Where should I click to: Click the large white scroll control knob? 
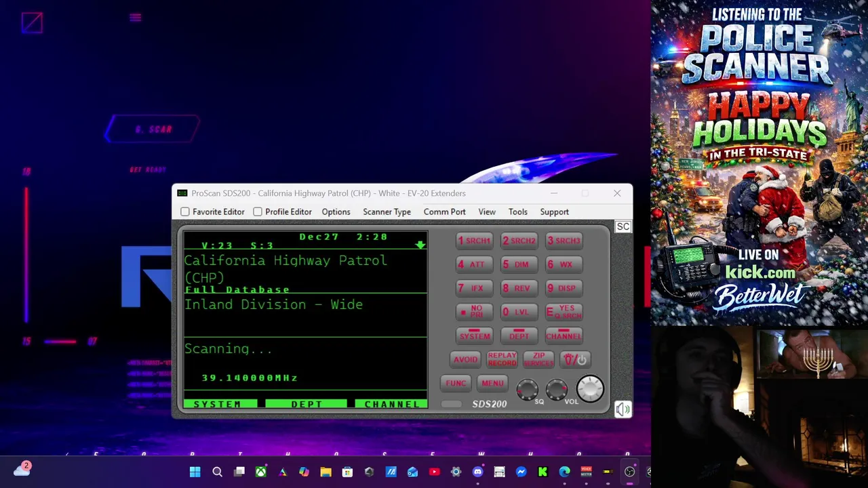point(590,388)
